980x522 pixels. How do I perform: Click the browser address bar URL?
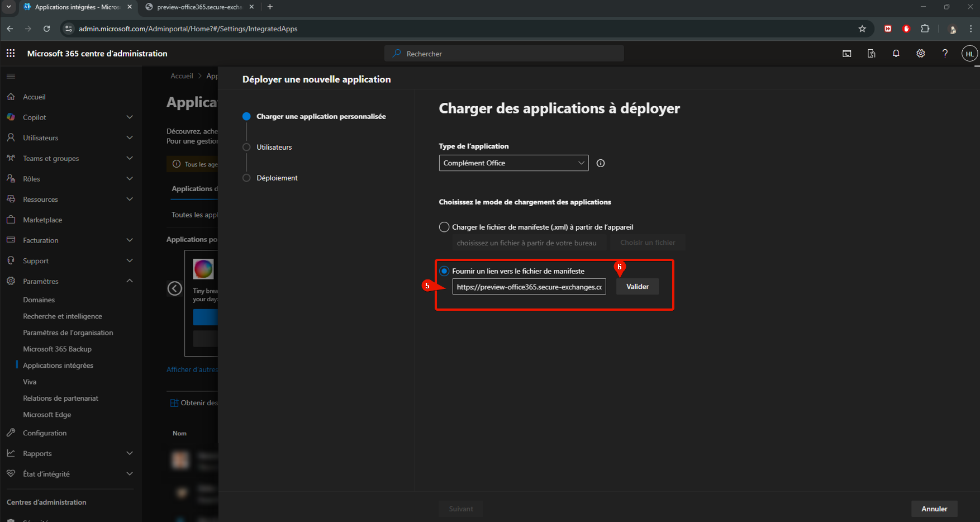(188, 29)
